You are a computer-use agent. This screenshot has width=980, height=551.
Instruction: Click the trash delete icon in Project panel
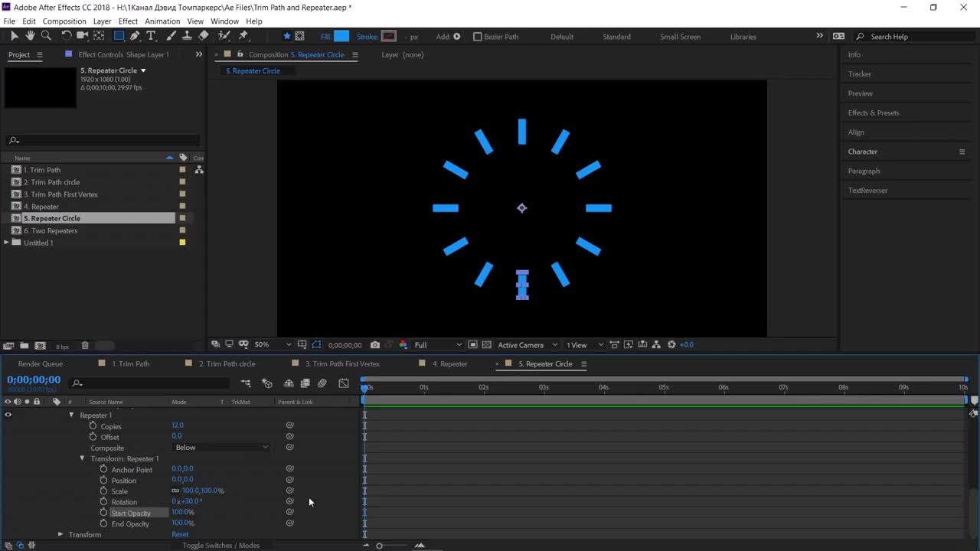85,346
